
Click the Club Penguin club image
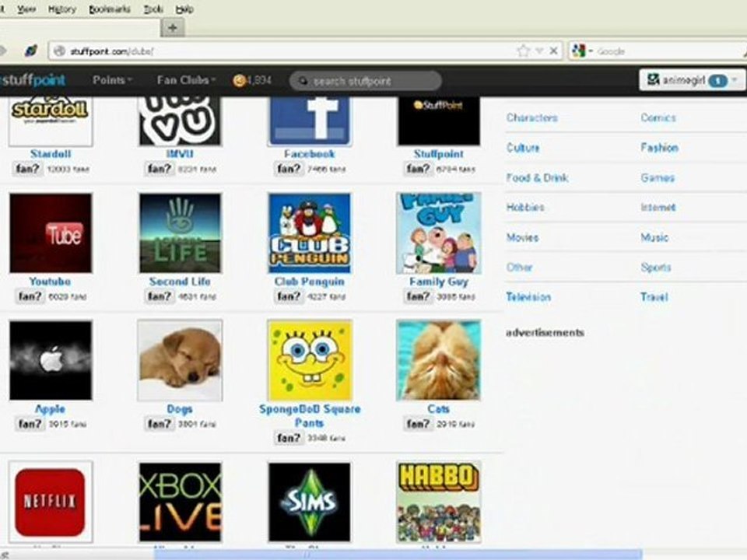click(x=310, y=233)
